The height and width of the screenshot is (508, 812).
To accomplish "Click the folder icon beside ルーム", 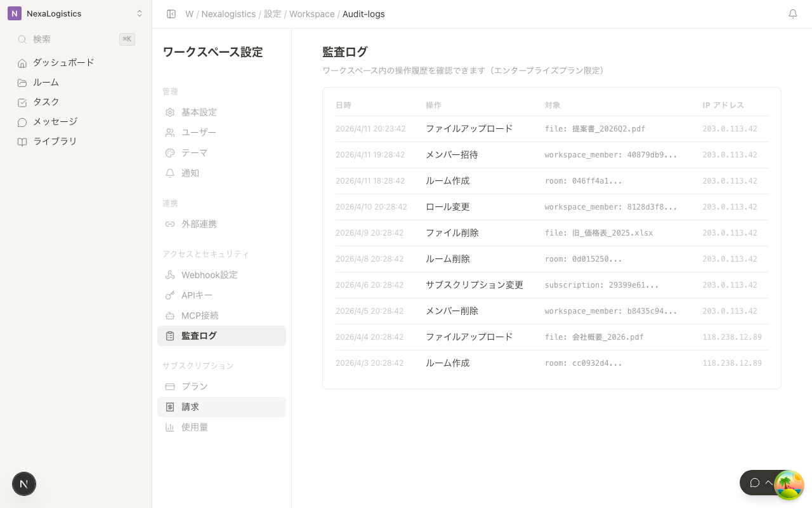I will tap(22, 83).
